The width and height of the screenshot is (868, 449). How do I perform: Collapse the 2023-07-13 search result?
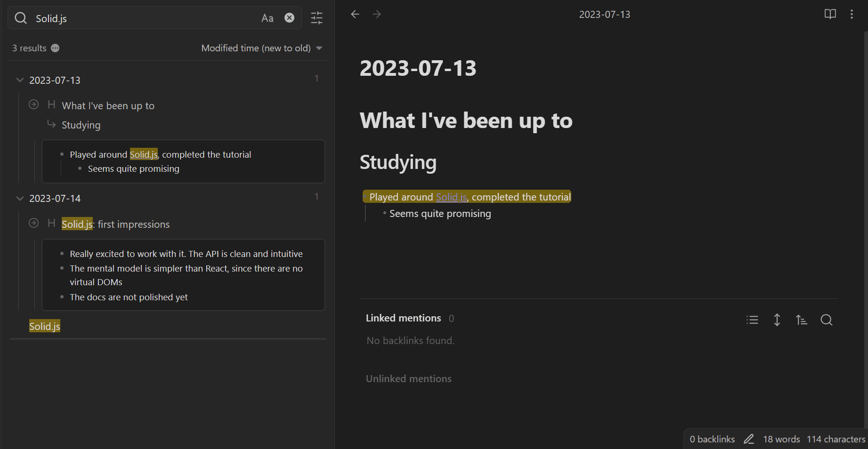20,80
